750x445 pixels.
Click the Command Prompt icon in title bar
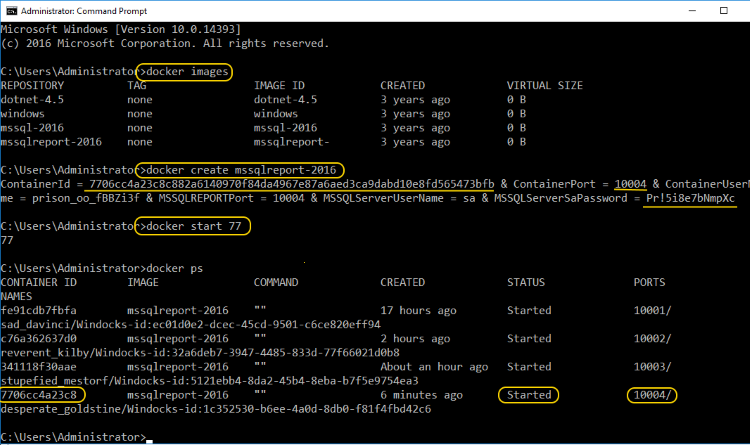(11, 11)
